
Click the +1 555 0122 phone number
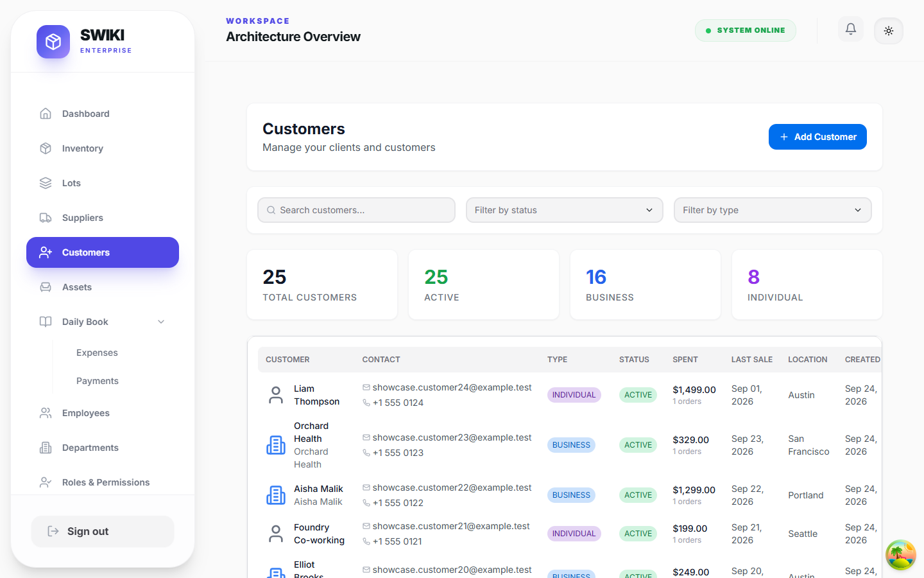coord(398,503)
